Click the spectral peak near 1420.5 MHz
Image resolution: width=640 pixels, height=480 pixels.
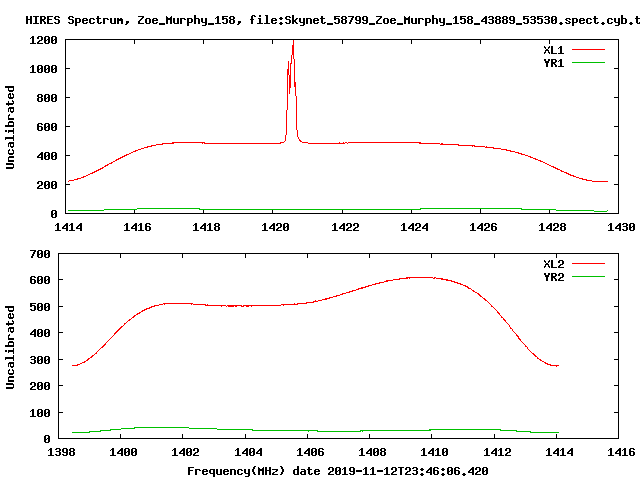point(293,42)
